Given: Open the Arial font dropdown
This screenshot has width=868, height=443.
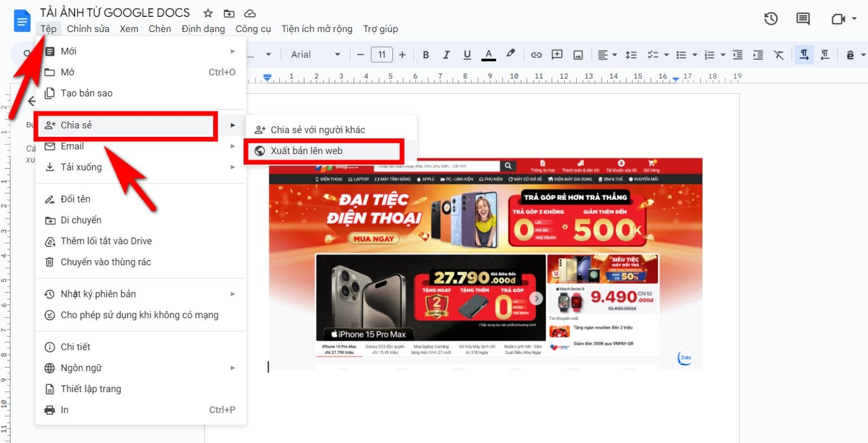Looking at the screenshot, I should [x=315, y=54].
